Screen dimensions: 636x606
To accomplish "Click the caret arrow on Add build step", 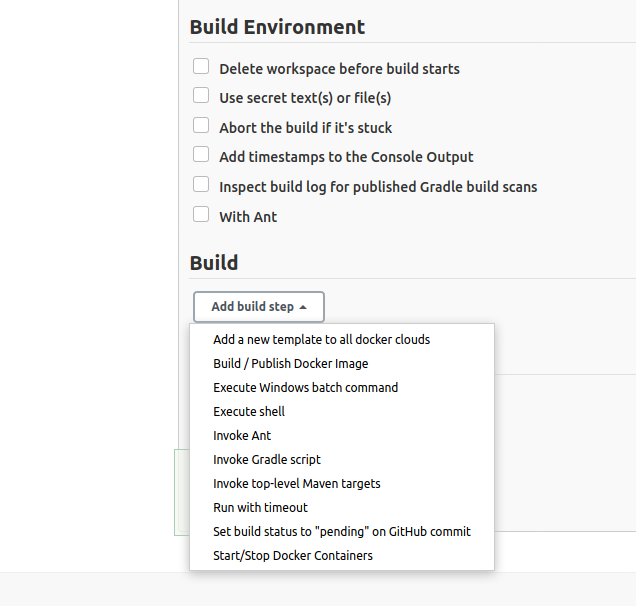I will [303, 307].
